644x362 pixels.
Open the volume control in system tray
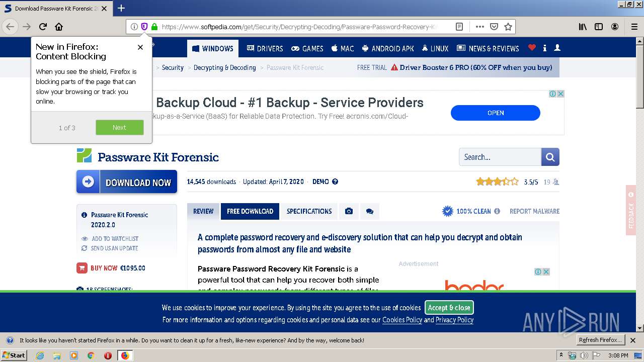[584, 355]
